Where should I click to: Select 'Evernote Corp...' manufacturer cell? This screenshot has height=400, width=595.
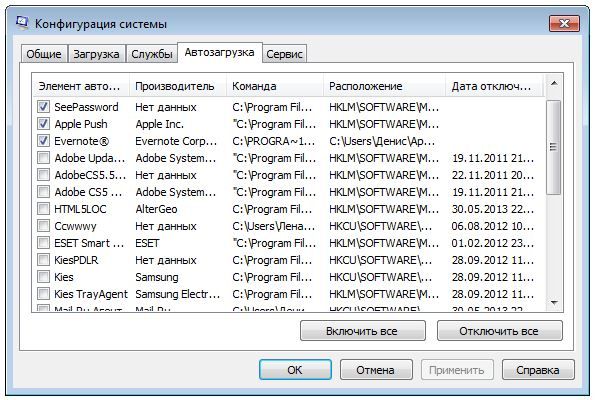coord(176,141)
